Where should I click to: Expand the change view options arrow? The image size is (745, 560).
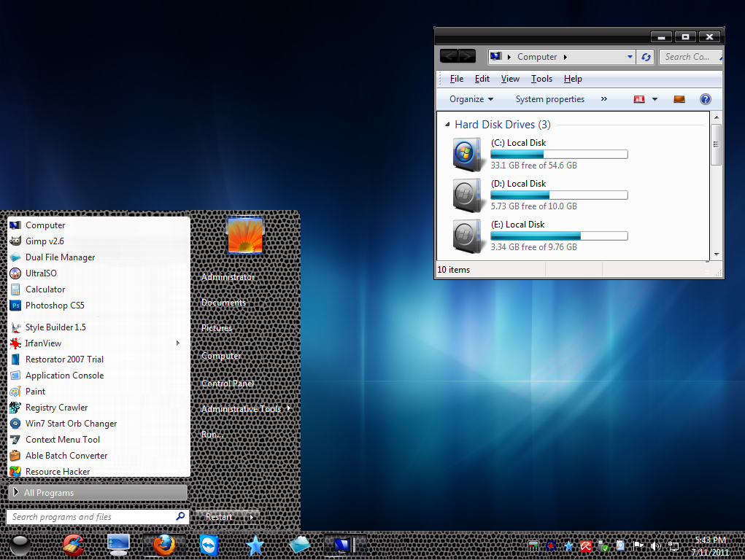click(655, 99)
